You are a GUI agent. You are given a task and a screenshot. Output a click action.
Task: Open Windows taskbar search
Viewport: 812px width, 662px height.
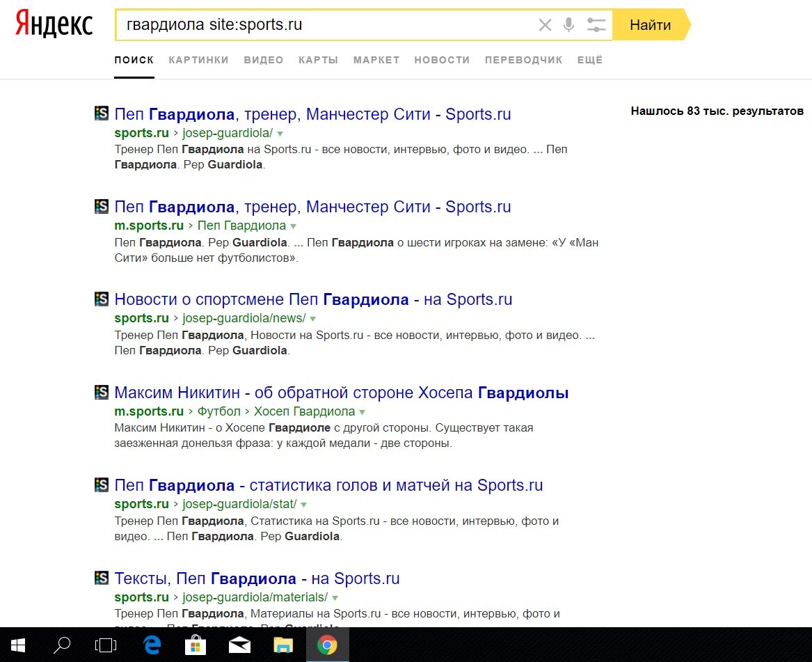pos(62,645)
